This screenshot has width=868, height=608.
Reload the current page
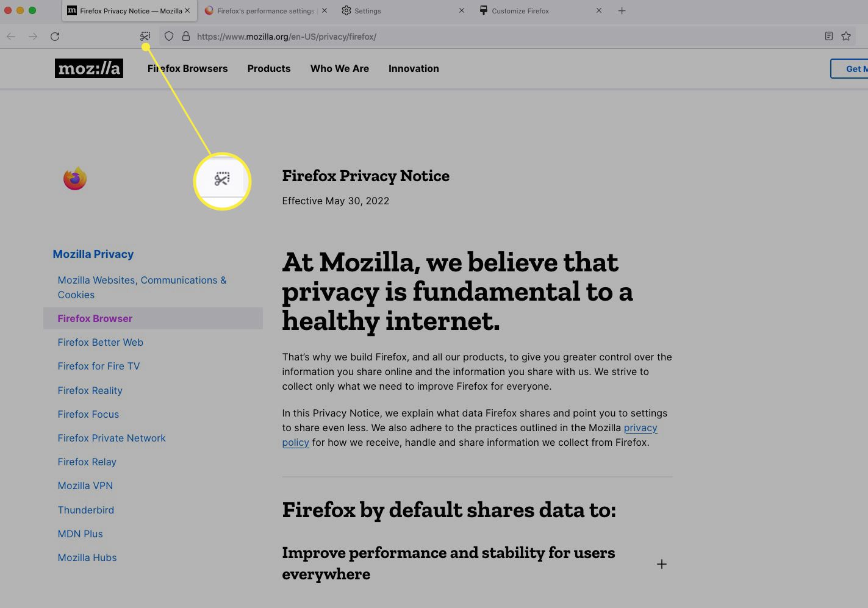pos(55,37)
